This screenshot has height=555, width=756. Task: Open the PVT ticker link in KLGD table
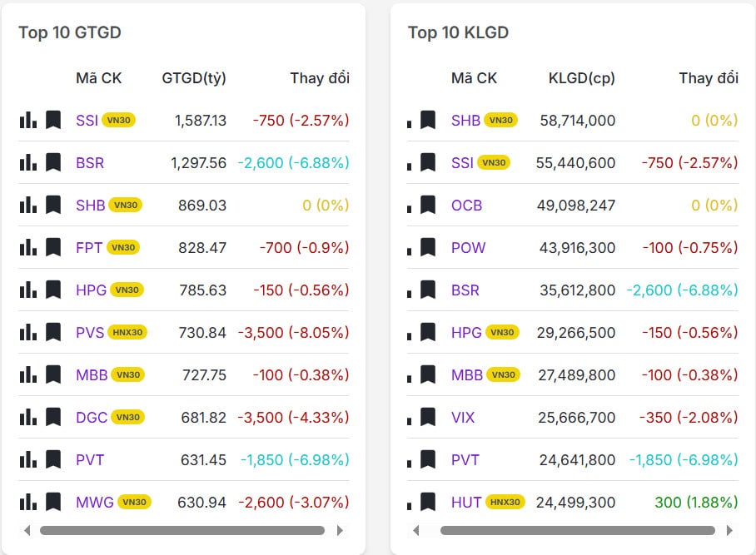[466, 459]
